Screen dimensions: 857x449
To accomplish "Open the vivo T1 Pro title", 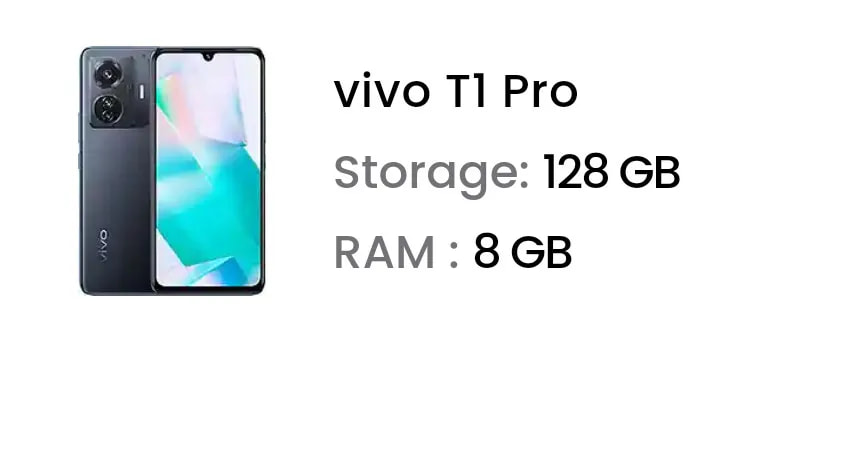I will click(x=455, y=92).
